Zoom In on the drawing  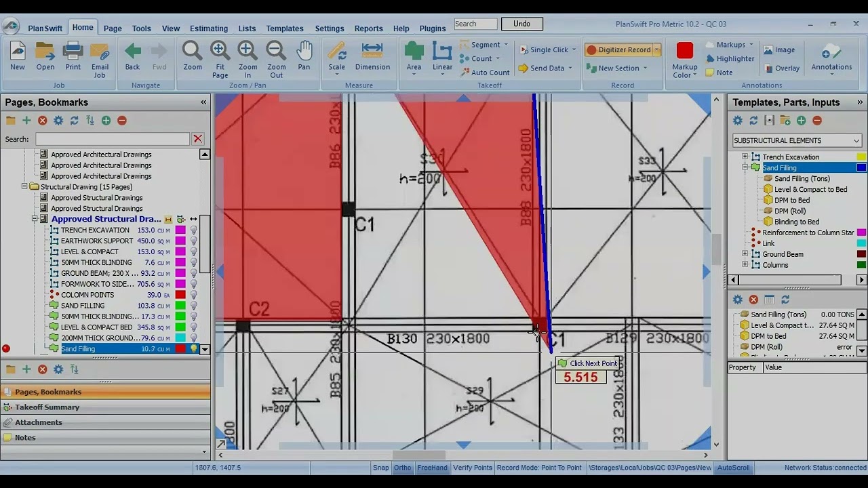tap(248, 60)
